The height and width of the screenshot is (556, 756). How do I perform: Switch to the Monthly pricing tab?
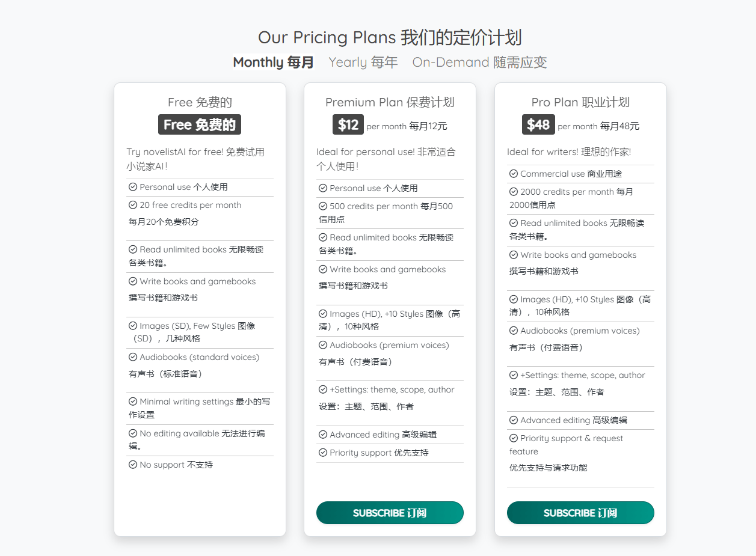coord(273,63)
